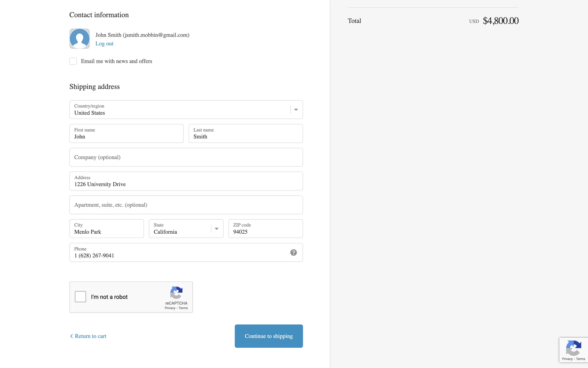Click the ZIP code field with 94025
The height and width of the screenshot is (368, 588).
[x=265, y=229]
